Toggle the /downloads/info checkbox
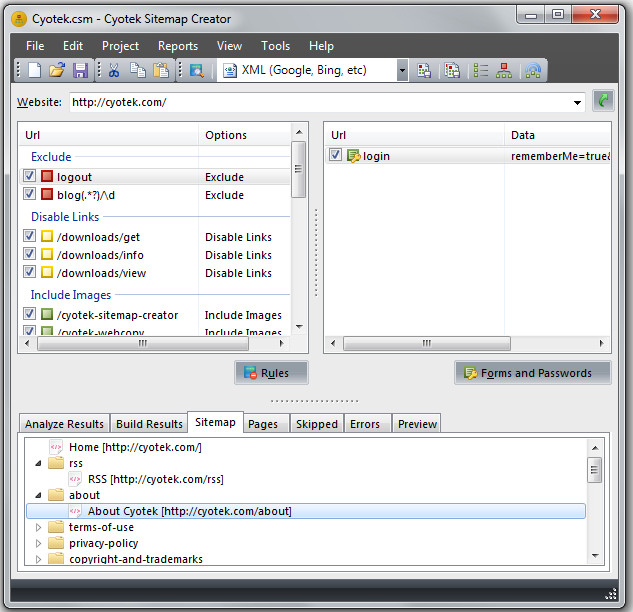Image resolution: width=633 pixels, height=612 pixels. (29, 254)
